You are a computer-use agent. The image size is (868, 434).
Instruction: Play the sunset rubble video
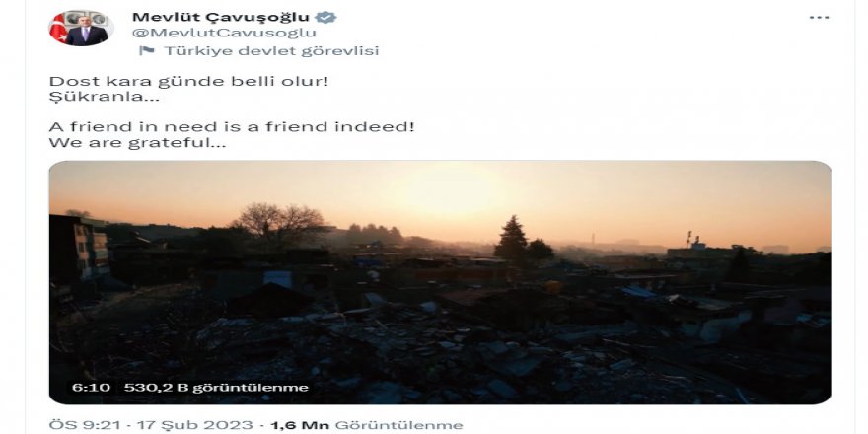tap(440, 282)
